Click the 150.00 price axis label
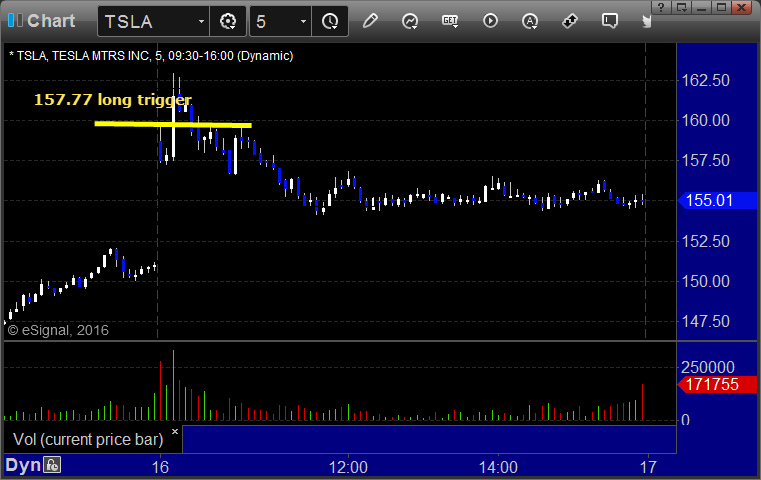This screenshot has width=761, height=480. point(705,281)
